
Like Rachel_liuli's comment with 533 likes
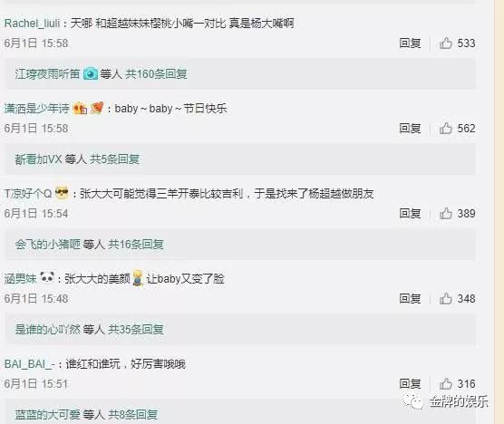pos(445,43)
